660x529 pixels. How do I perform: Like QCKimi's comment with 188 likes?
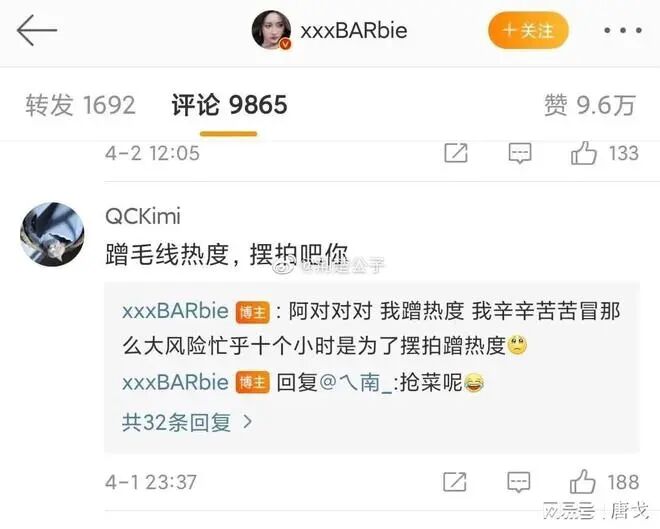point(583,482)
